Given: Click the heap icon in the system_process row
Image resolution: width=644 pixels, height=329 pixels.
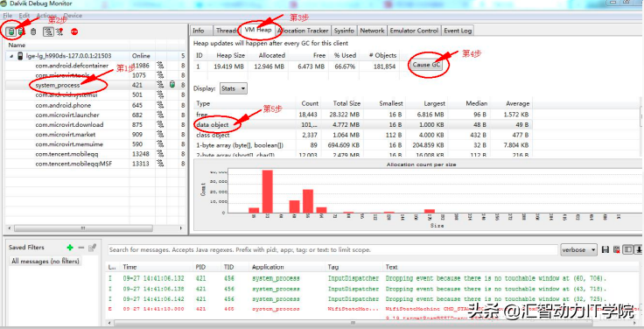Looking at the screenshot, I should 172,85.
